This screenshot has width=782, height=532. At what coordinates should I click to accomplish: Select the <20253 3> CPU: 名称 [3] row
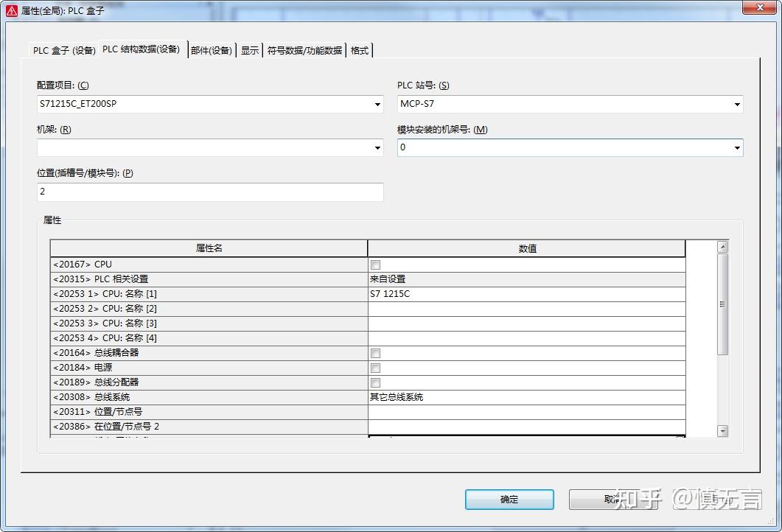pos(209,323)
